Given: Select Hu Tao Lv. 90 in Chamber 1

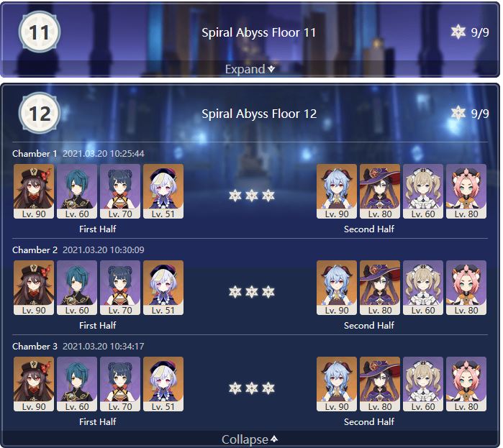Looking at the screenshot, I should (34, 191).
